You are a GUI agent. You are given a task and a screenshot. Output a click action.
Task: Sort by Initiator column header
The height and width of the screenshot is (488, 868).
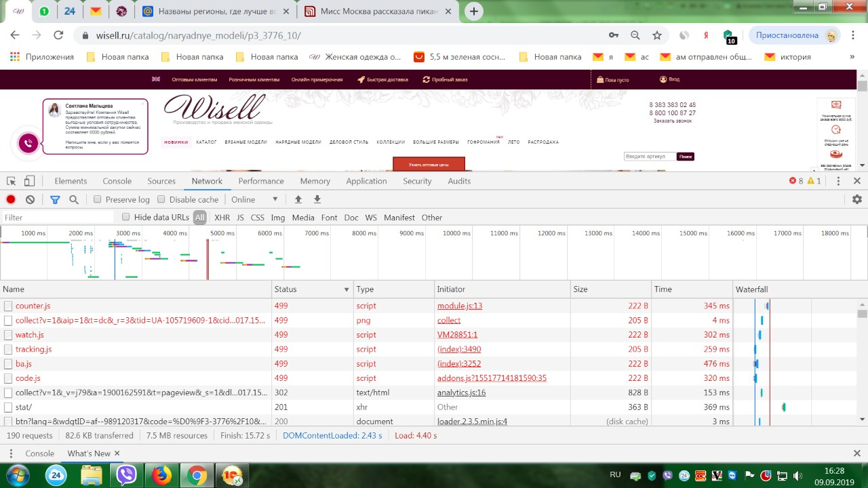[x=502, y=289]
